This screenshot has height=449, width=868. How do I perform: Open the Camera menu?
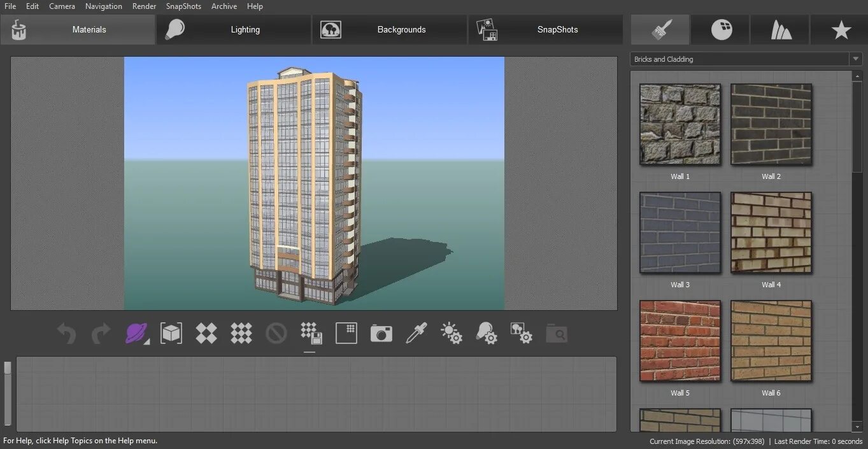[x=62, y=6]
